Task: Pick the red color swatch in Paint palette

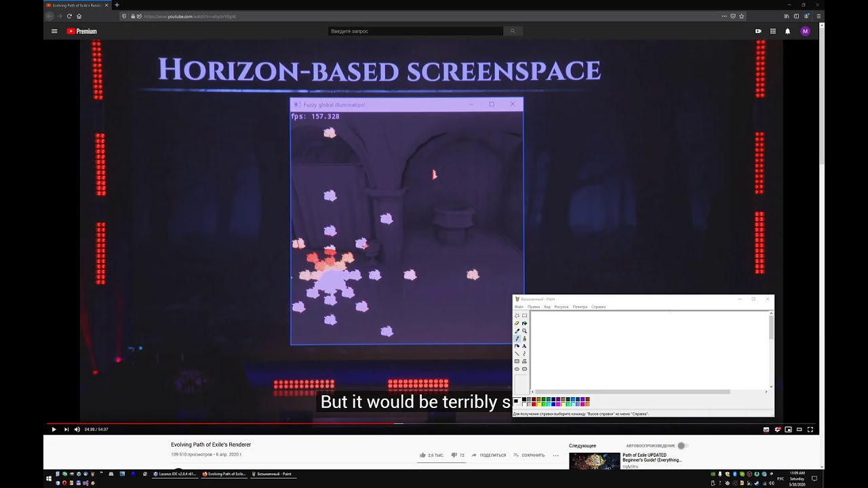Action: click(534, 404)
